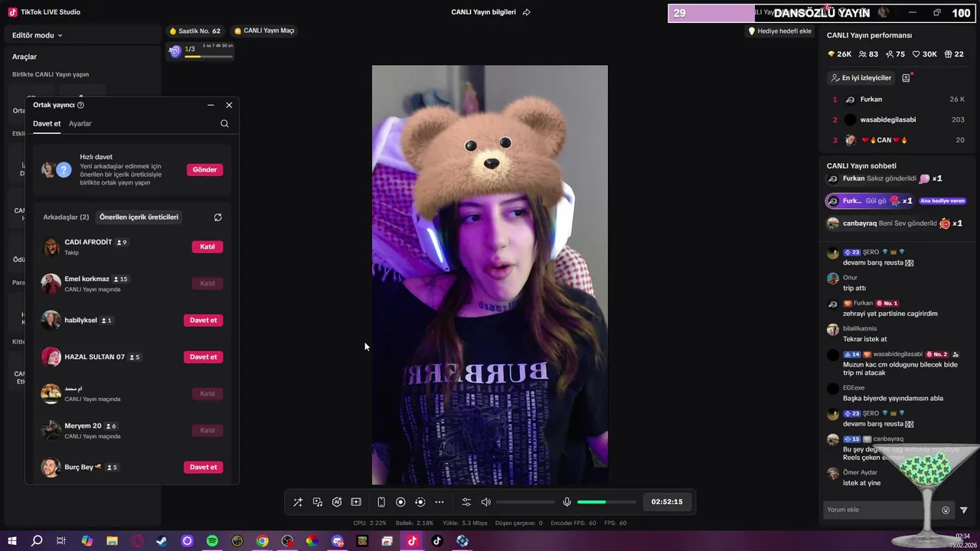Screen dimensions: 980x551
Task: Invite Burç Bey with Davet et
Action: (x=203, y=467)
